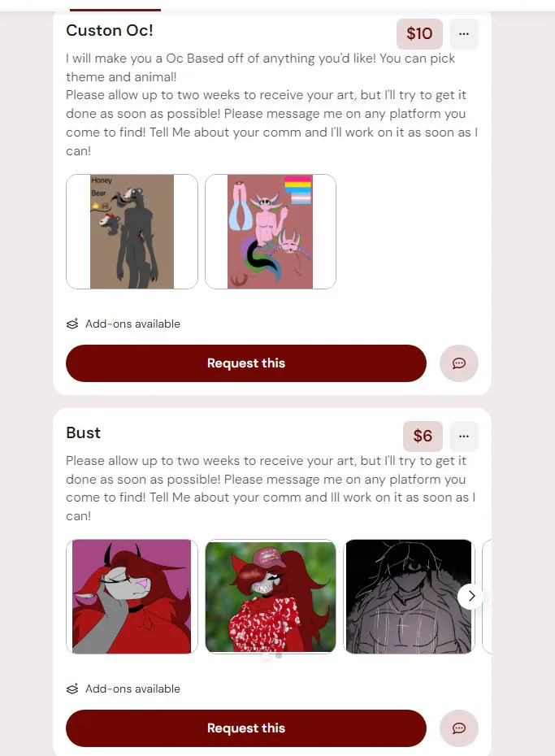Open the three-dot menu for Custon Oc!
Screen dimensions: 555x756
[x=463, y=34]
